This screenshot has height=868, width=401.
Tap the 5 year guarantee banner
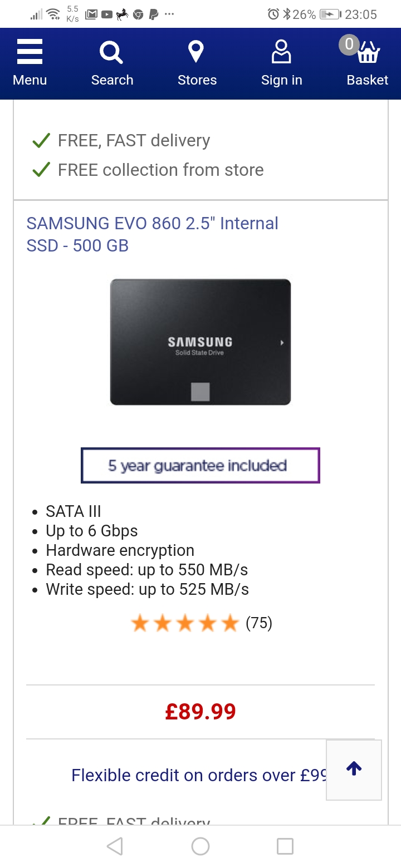pyautogui.click(x=200, y=465)
